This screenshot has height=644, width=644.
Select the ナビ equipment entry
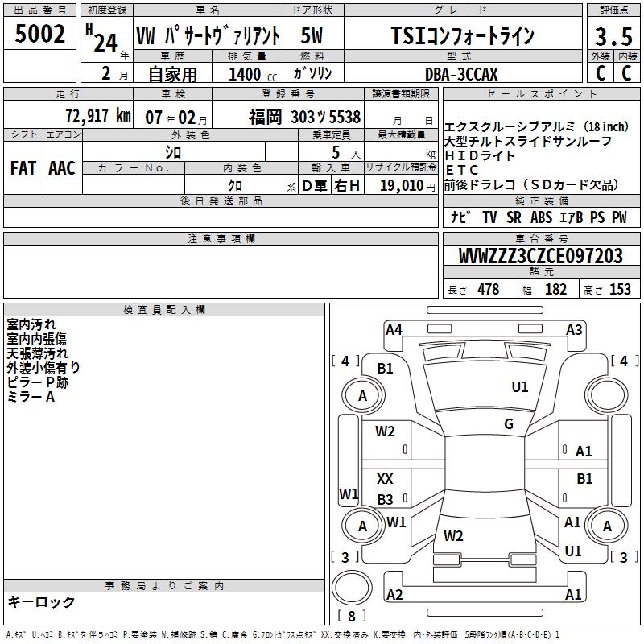(460, 217)
